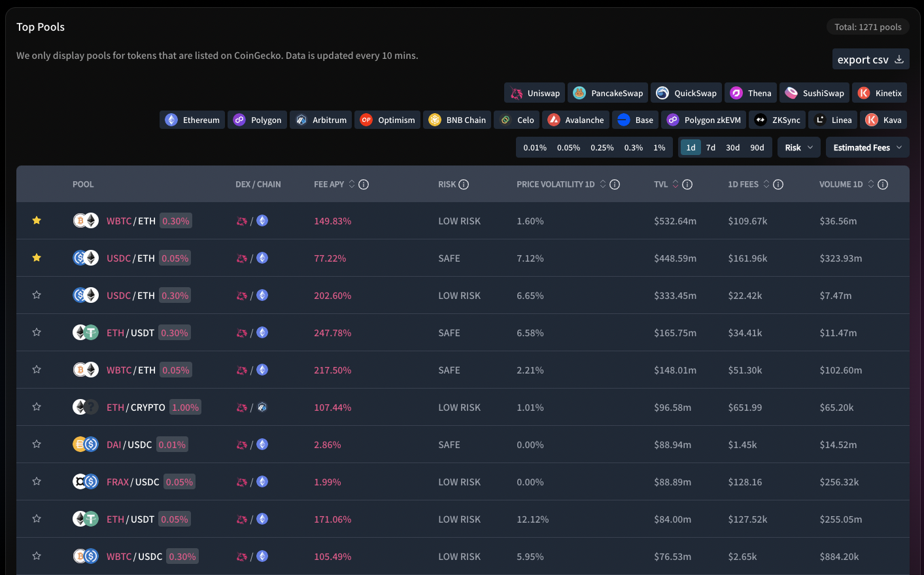Filter by Base chain
This screenshot has width=924, height=575.
[x=635, y=120]
